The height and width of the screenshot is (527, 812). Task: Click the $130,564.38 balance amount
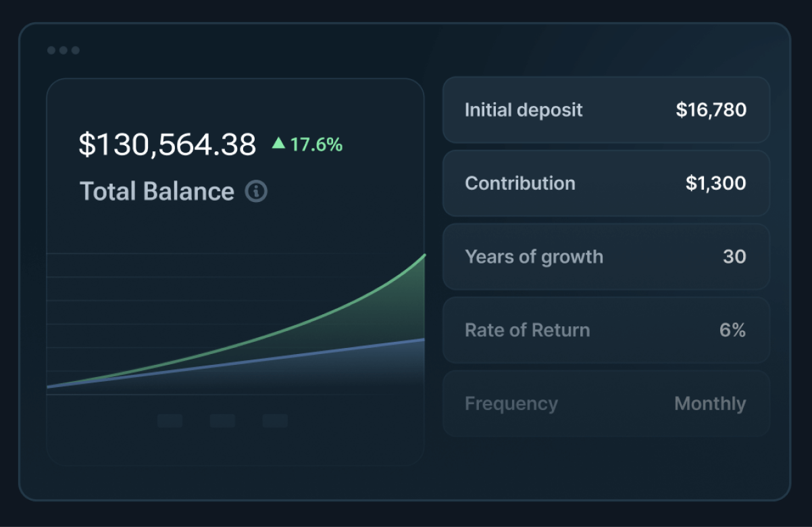pyautogui.click(x=168, y=145)
